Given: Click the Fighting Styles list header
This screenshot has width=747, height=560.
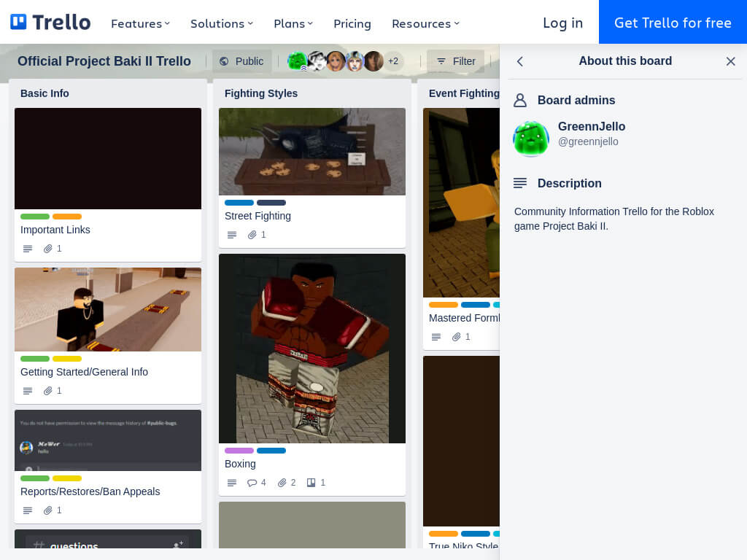Looking at the screenshot, I should pyautogui.click(x=261, y=93).
